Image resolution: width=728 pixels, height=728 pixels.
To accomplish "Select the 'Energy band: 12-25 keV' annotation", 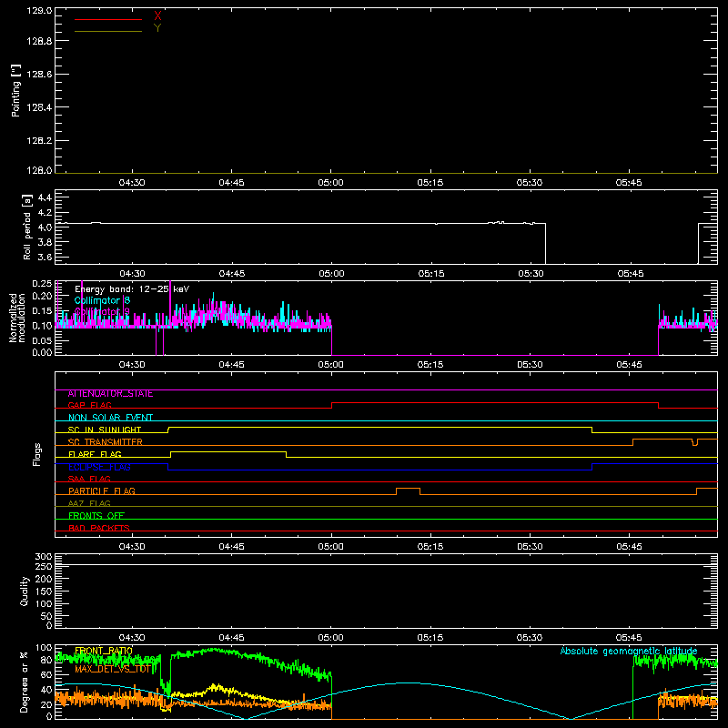I will point(132,289).
